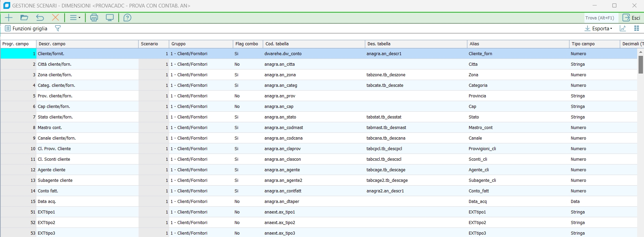Open the line chart icon

click(623, 28)
